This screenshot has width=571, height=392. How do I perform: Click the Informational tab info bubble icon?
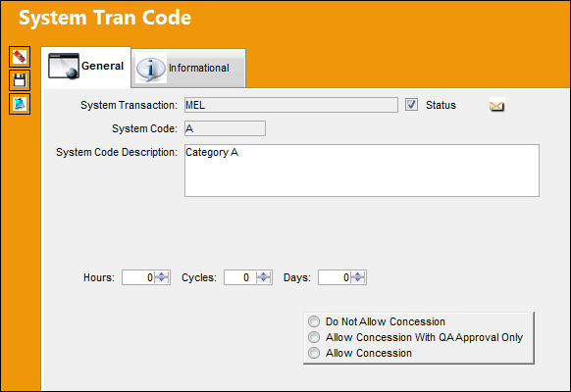[x=151, y=69]
